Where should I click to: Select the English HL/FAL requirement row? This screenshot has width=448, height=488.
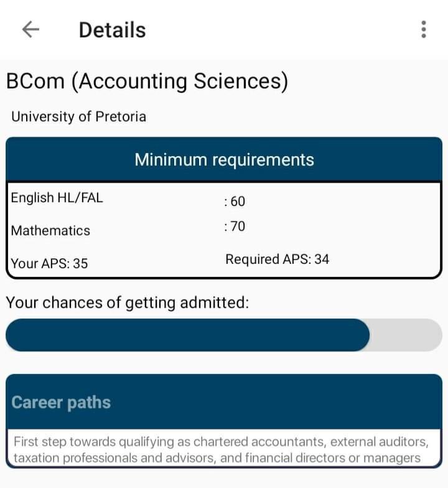point(224,199)
